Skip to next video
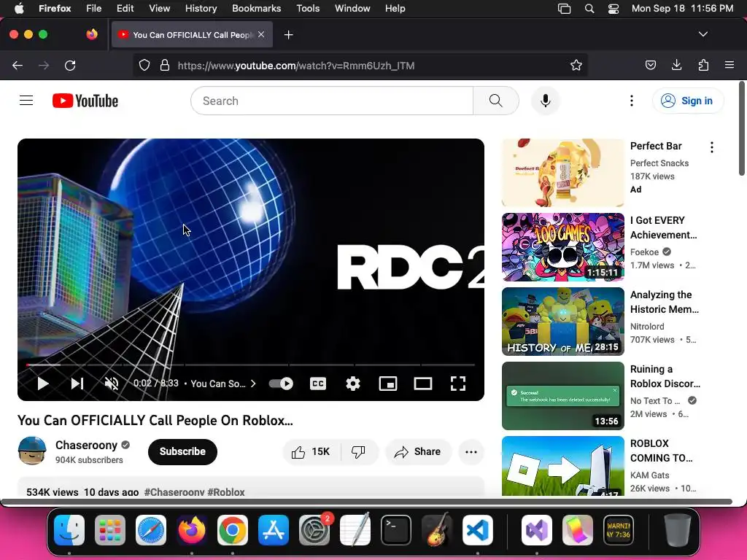747x560 pixels. 77,384
